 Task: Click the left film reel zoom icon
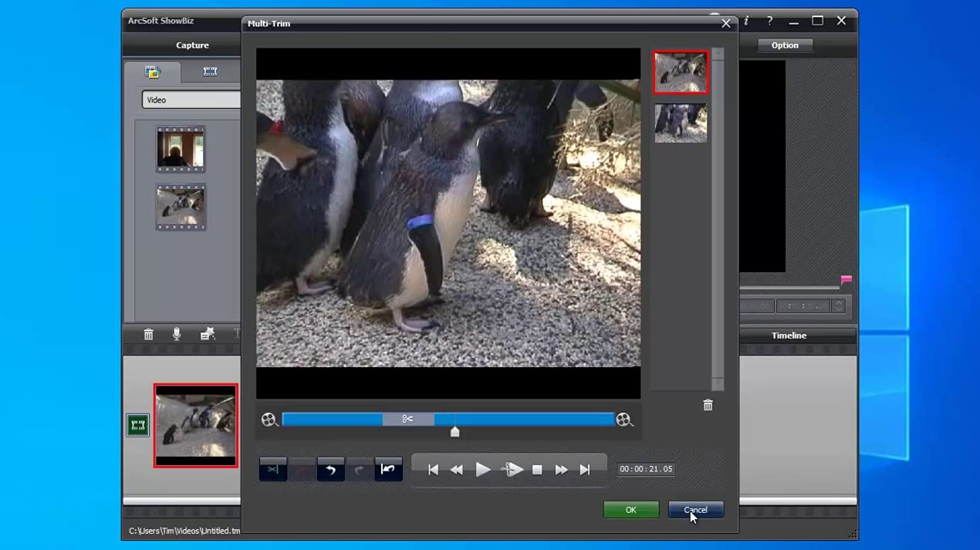[x=269, y=420]
